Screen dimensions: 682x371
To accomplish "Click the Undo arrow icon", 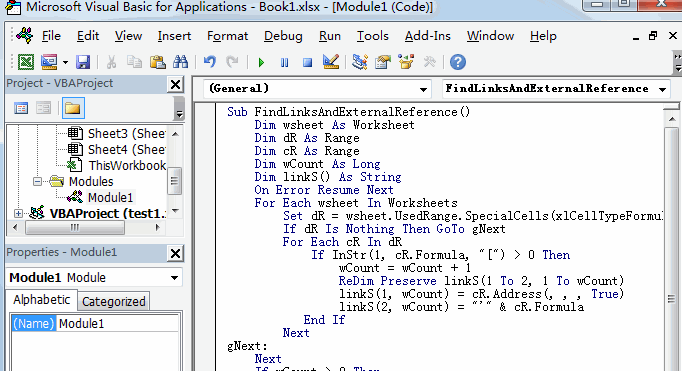I will (210, 62).
